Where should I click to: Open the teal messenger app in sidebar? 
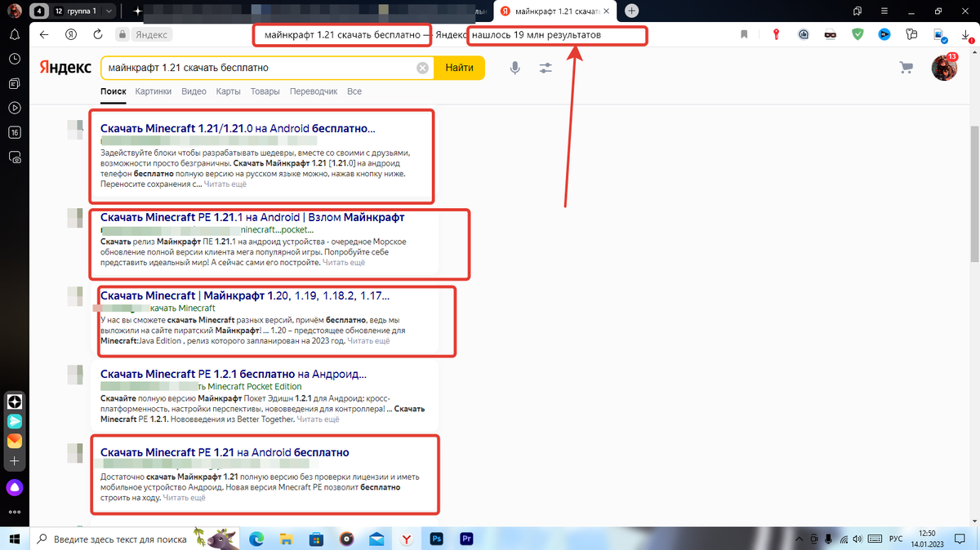[x=15, y=422]
